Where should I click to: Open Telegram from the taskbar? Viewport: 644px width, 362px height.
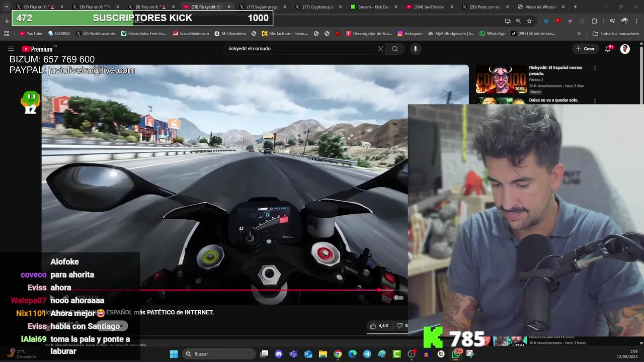pyautogui.click(x=367, y=354)
